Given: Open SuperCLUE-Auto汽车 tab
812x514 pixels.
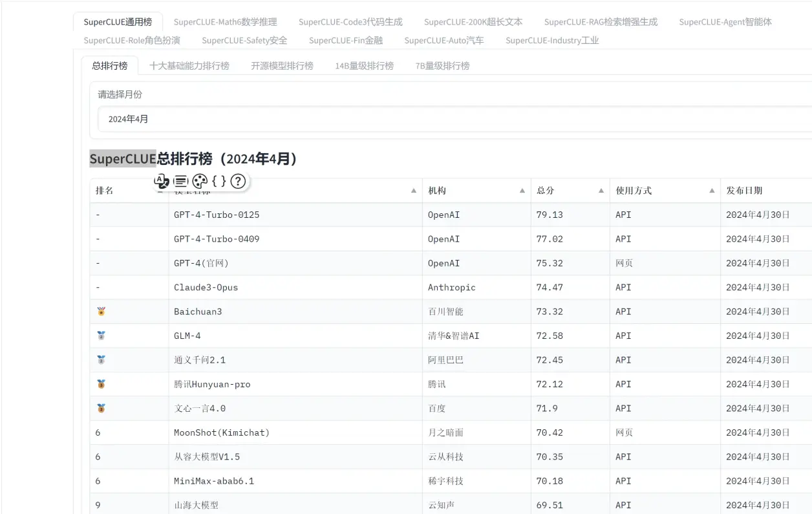Looking at the screenshot, I should point(444,40).
